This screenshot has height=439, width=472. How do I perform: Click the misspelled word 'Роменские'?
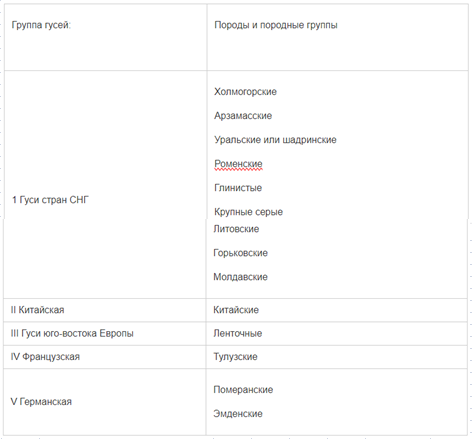pyautogui.click(x=238, y=164)
